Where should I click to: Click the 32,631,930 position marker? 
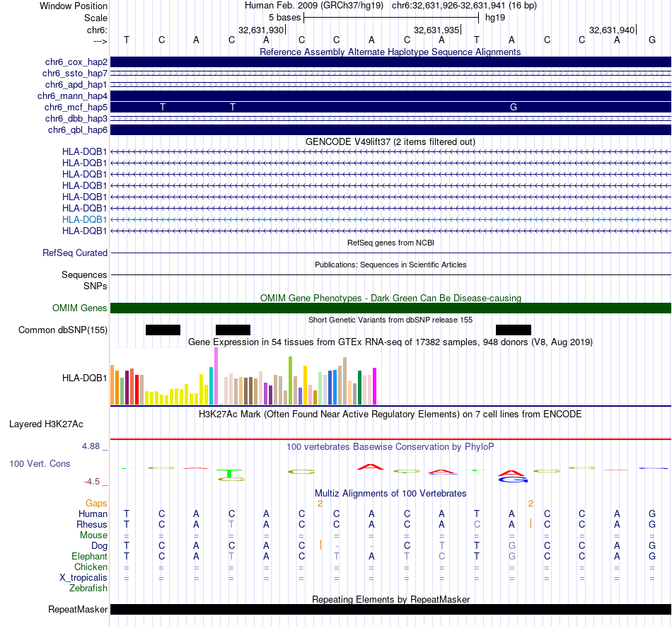coord(261,30)
